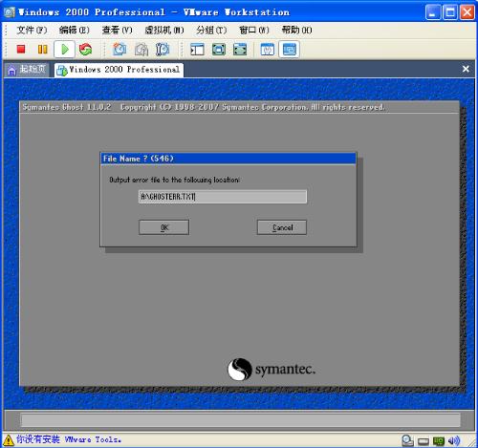Select the Windows 2000 Professional tab

(x=119, y=70)
